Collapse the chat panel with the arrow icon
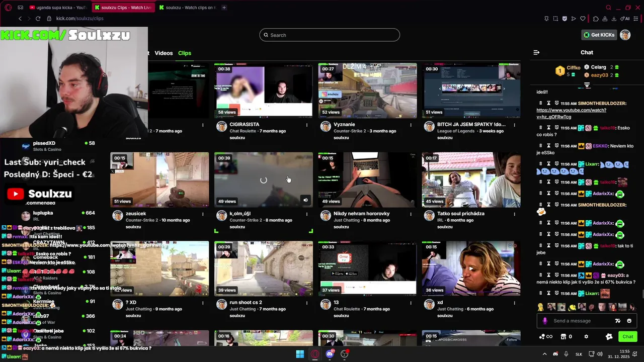This screenshot has height=362, width=644. pos(536,52)
